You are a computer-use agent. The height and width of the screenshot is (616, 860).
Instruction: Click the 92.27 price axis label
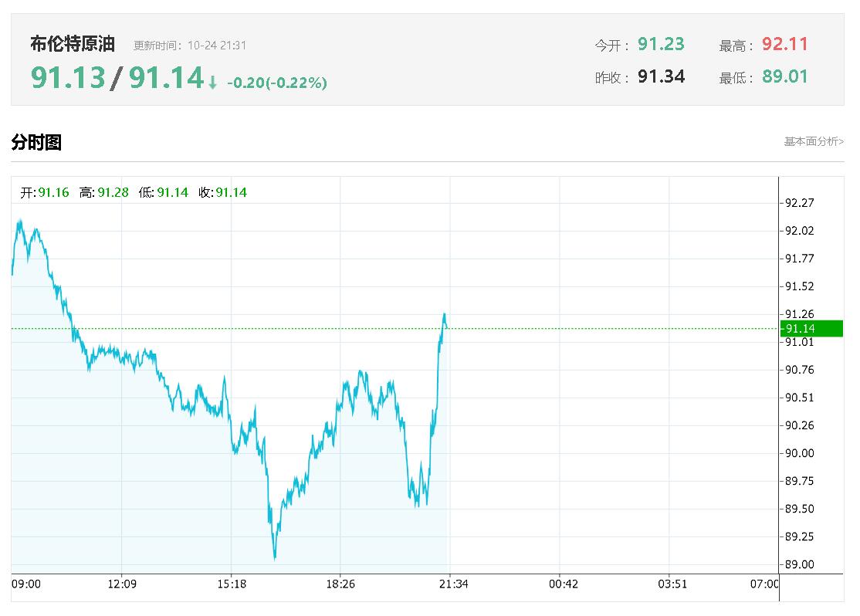pos(799,203)
